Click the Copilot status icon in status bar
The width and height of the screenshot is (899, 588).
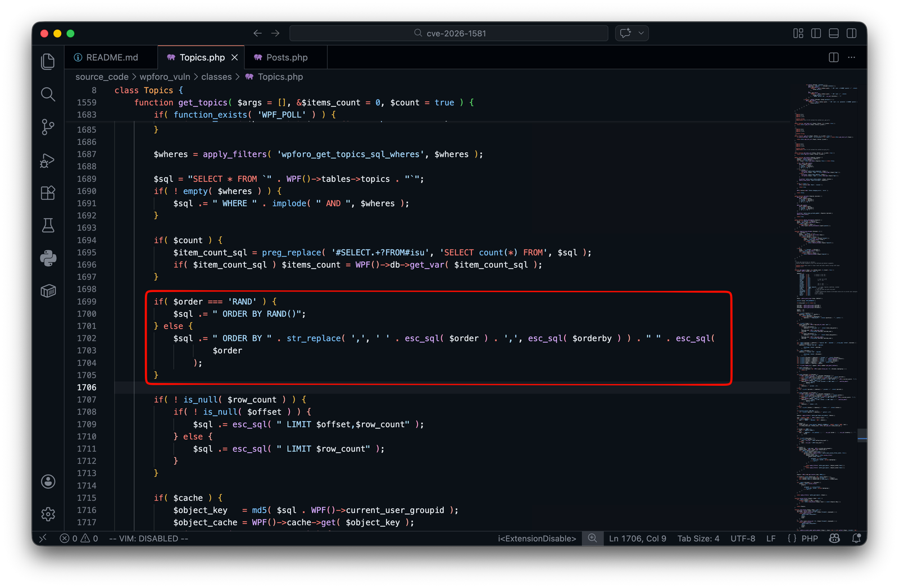click(834, 539)
